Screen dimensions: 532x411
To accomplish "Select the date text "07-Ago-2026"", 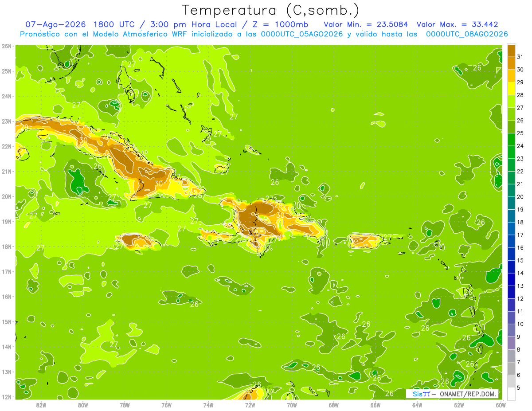I will (56, 24).
